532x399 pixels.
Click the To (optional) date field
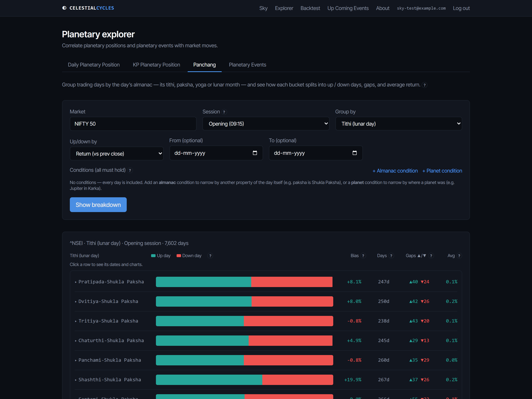click(316, 153)
